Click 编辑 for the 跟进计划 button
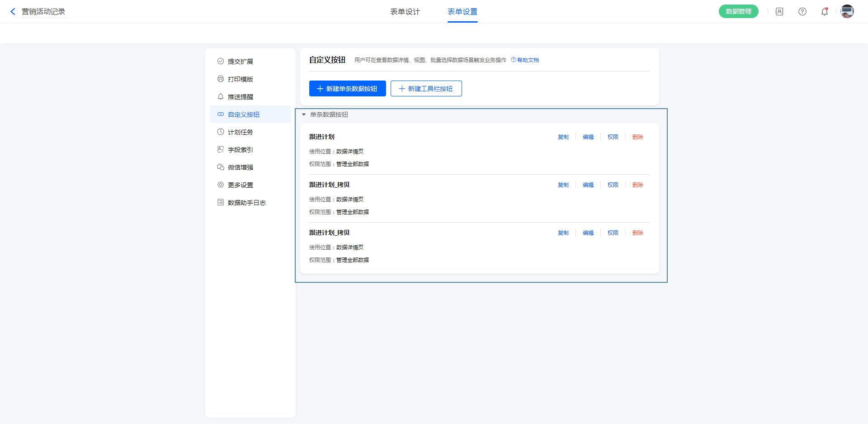The image size is (868, 424). click(x=588, y=137)
